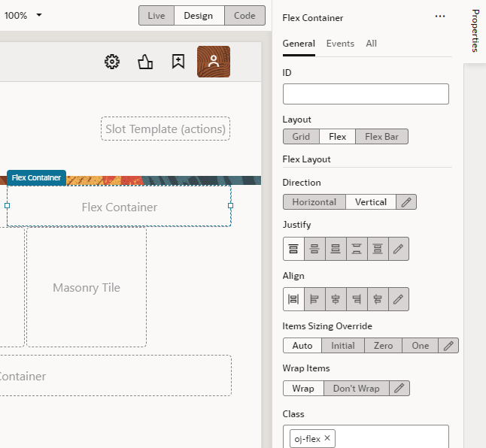Edit Align value with the pencil icon
Image resolution: width=486 pixels, height=448 pixels.
[399, 299]
